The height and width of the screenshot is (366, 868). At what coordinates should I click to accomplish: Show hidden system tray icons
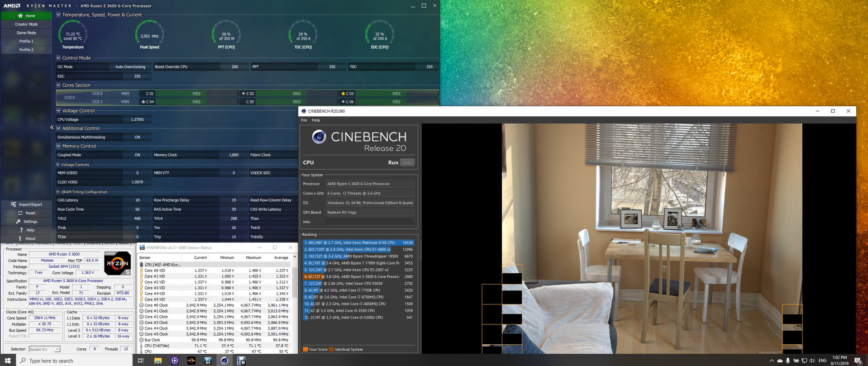click(x=772, y=361)
